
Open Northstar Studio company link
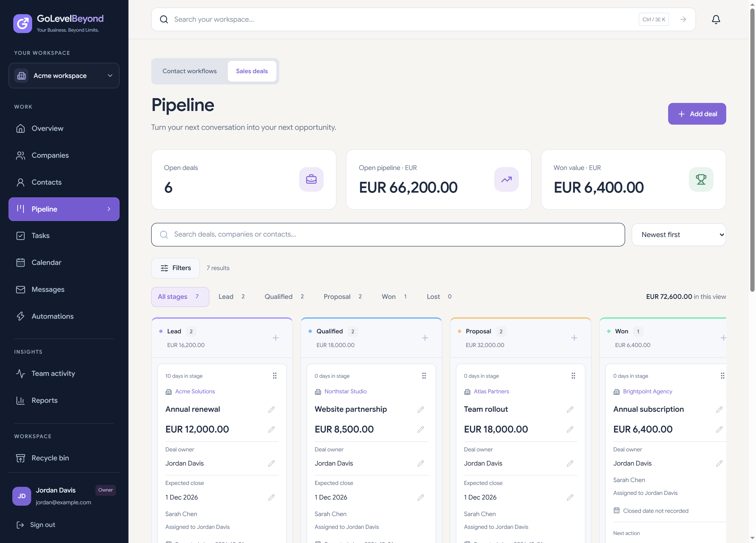point(345,391)
